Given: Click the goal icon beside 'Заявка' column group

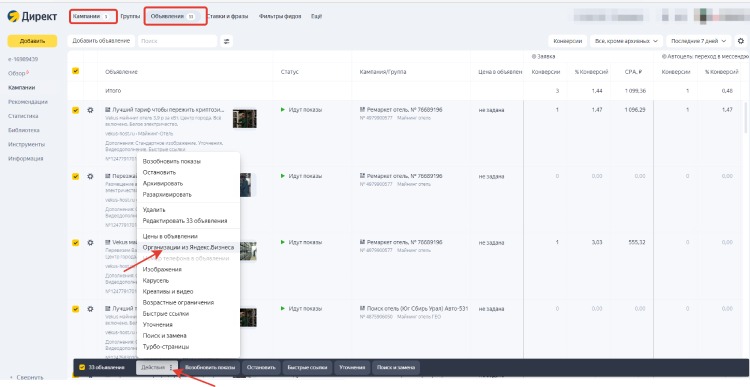Looking at the screenshot, I should click(x=533, y=56).
